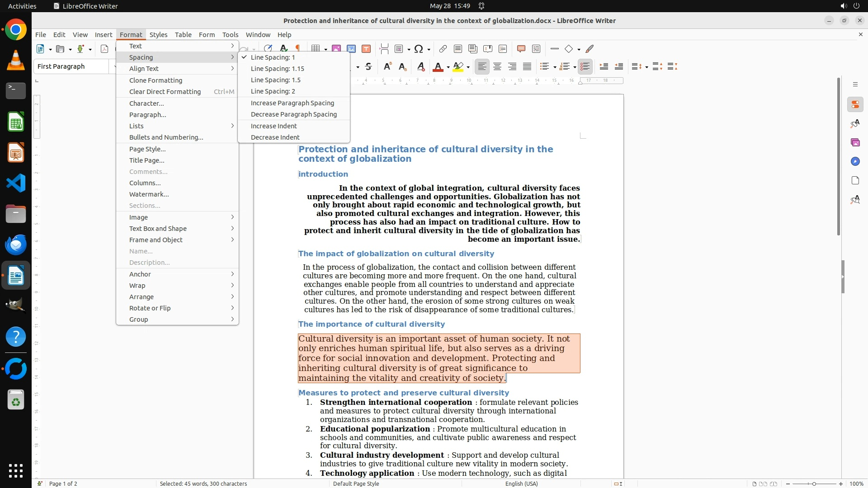Toggle the No List button in toolbar

pyautogui.click(x=585, y=67)
